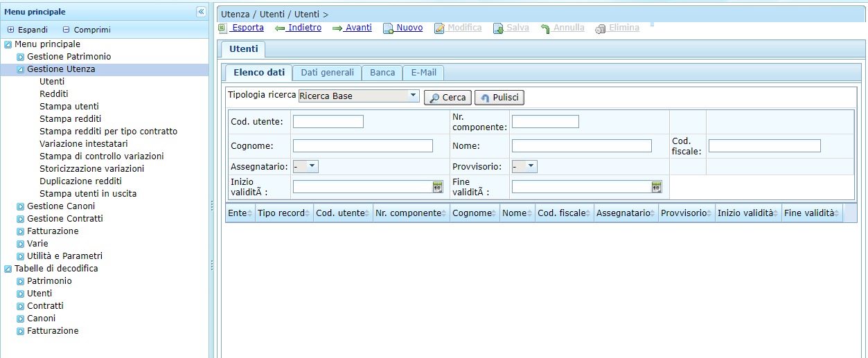Click the Elimina icon

tap(601, 28)
